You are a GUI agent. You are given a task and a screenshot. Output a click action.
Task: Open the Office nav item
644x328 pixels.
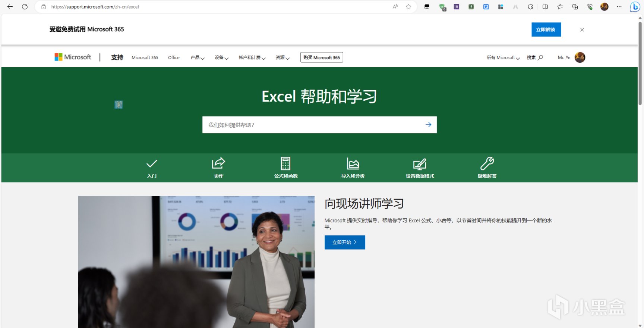(174, 57)
